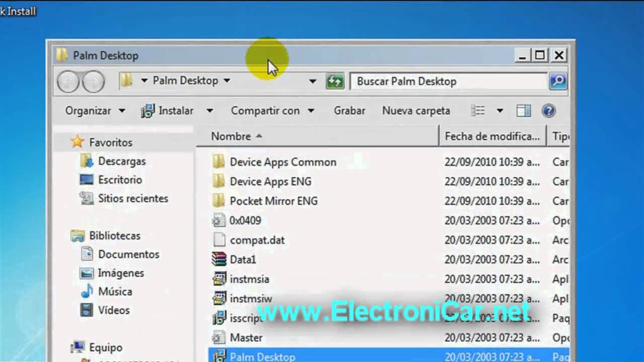Screen dimensions: 644x362
Task: Expand the arrow after Palm Desktop in the address bar
Action: tap(226, 80)
